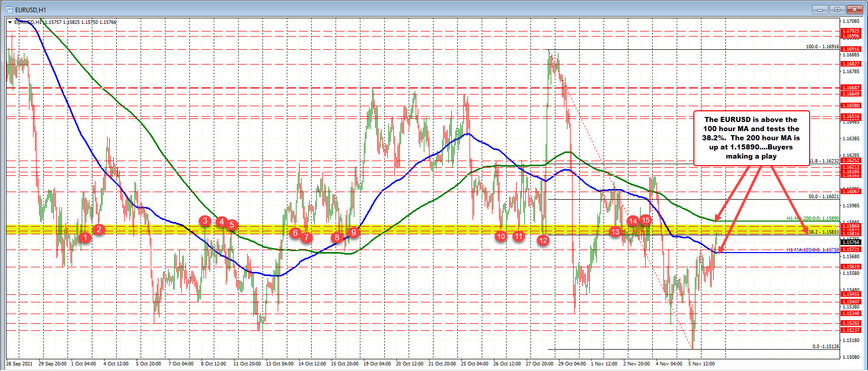Restore down the EURUSD,H1 chart window
This screenshot has width=868, height=371.
837,9
